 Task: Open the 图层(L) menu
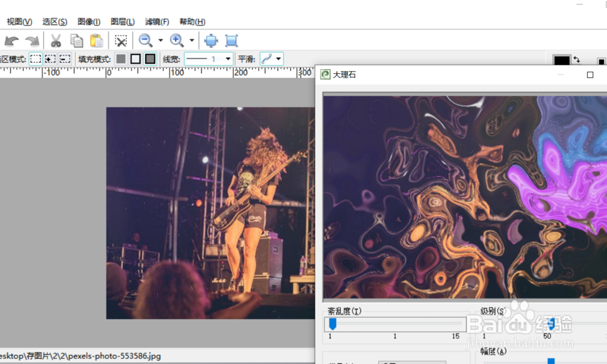coord(123,22)
